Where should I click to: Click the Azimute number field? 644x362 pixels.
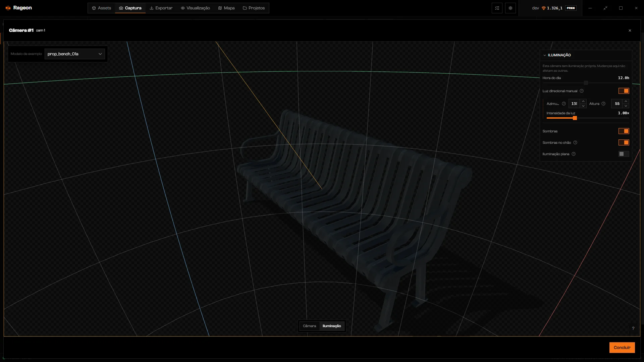(x=575, y=104)
